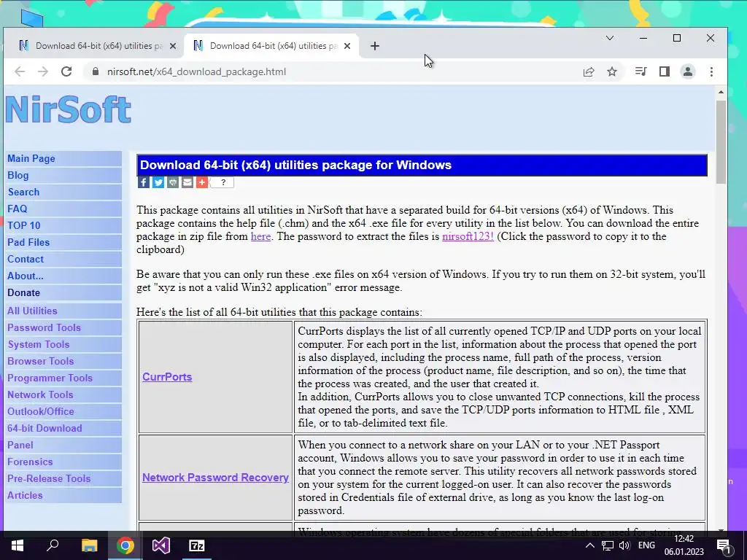Viewport: 747px width, 560px height.
Task: Open the Contact sidebar link
Action: [x=26, y=259]
